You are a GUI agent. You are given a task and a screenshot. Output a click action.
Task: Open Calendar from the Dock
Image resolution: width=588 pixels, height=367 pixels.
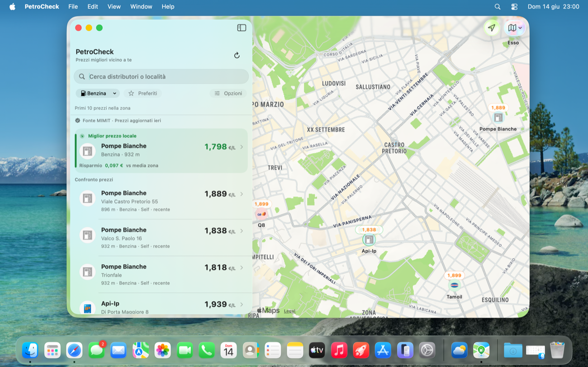coord(229,350)
